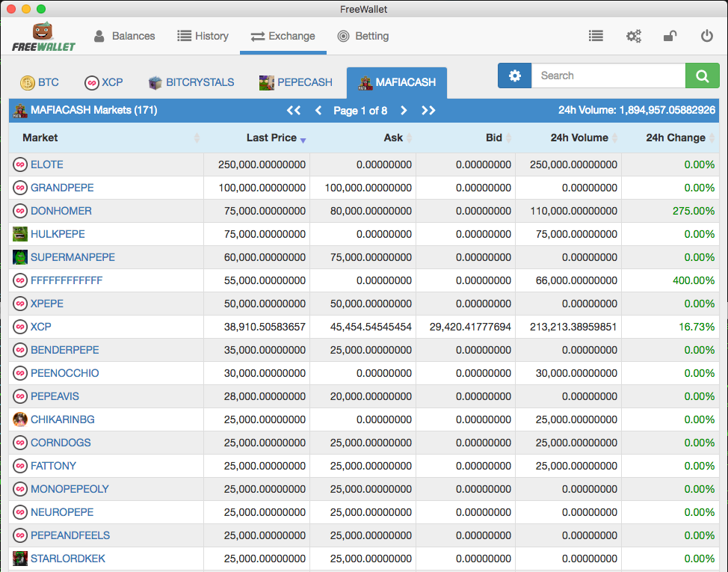Image resolution: width=728 pixels, height=572 pixels.
Task: Click XCP bid 29,420.41777694 cell
Action: tap(470, 327)
